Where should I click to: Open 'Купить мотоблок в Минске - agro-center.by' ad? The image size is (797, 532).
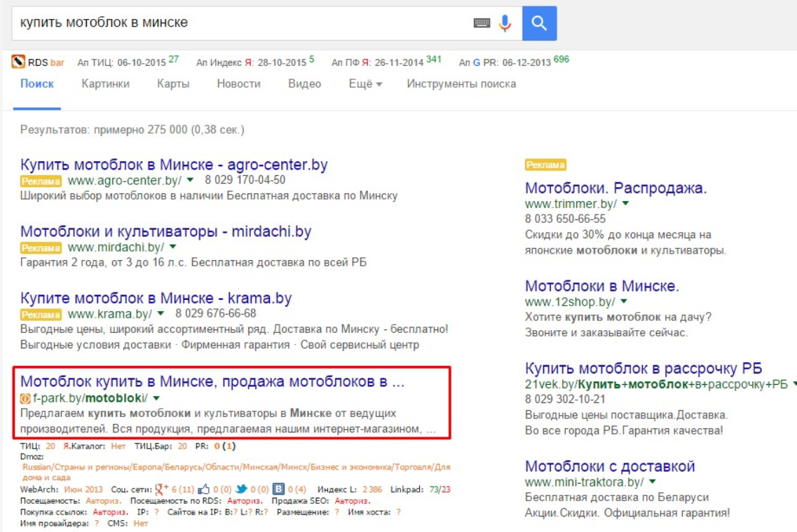tap(174, 165)
